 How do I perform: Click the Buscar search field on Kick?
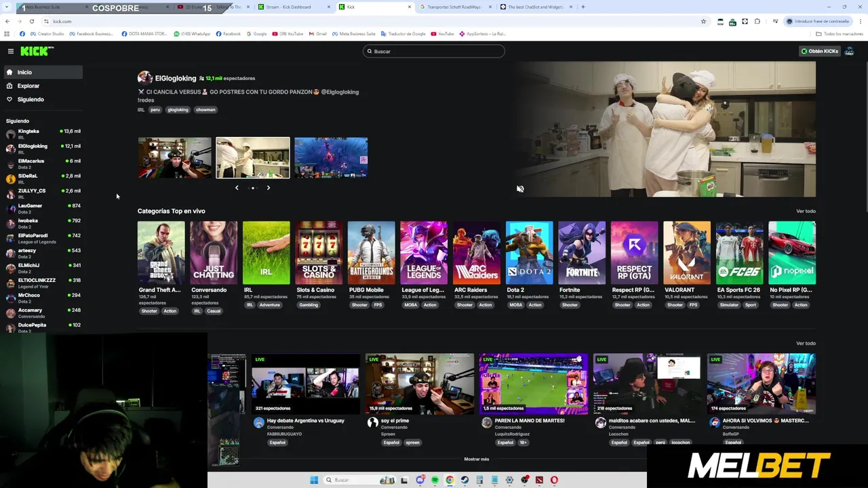pyautogui.click(x=433, y=52)
